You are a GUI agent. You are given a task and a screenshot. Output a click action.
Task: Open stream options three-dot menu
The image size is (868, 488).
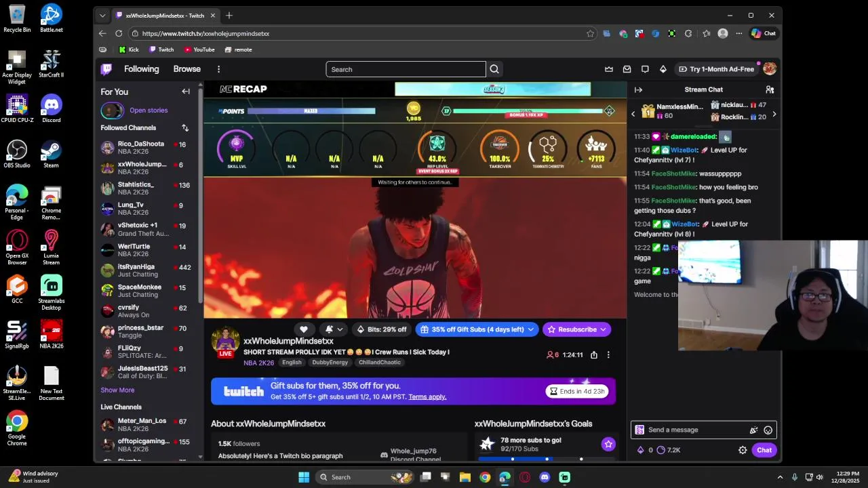pos(608,354)
